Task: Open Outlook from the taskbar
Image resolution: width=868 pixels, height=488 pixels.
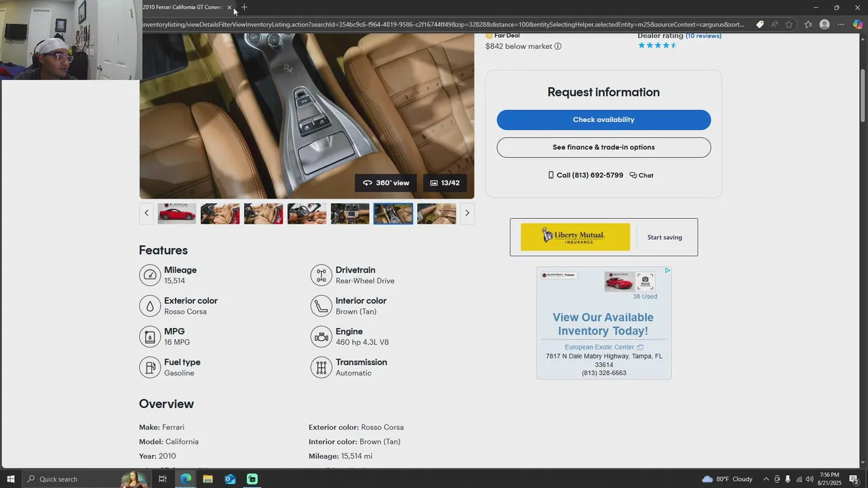Action: coord(230,479)
